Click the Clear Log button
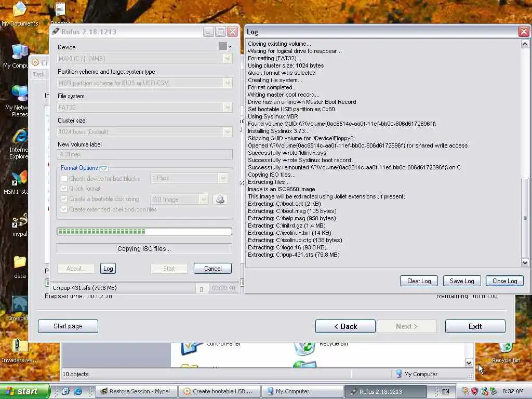The height and width of the screenshot is (399, 532). [419, 281]
